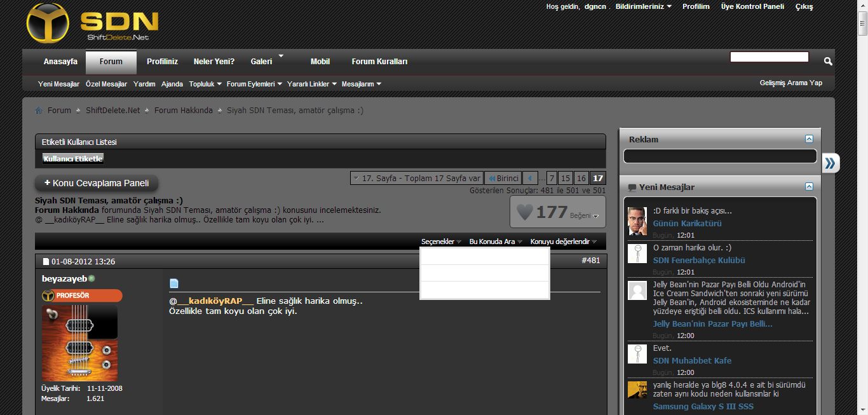Open the Samsung Galaxy S III SSS thread
The height and width of the screenshot is (415, 868).
point(703,407)
